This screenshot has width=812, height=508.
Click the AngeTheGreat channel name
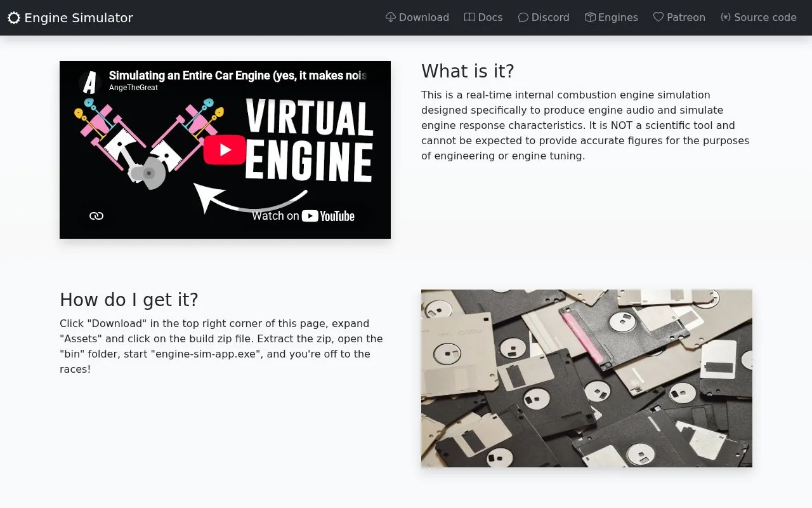[133, 88]
